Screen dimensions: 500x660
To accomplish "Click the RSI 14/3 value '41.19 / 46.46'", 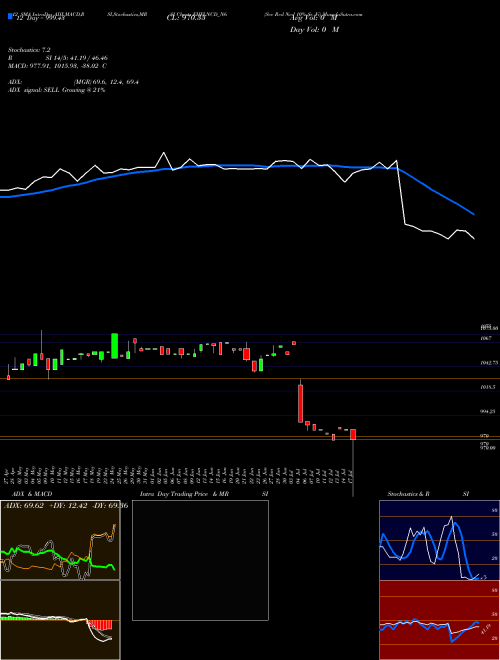I will [90, 58].
